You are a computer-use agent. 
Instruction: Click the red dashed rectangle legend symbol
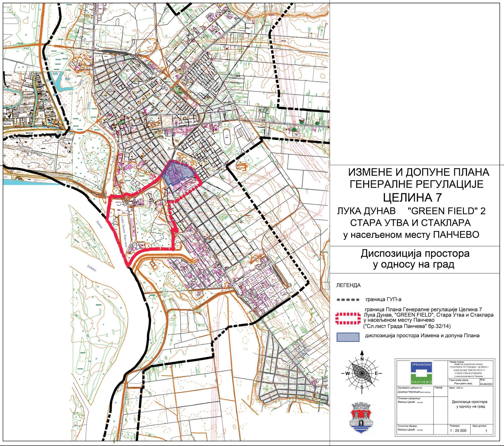(348, 319)
